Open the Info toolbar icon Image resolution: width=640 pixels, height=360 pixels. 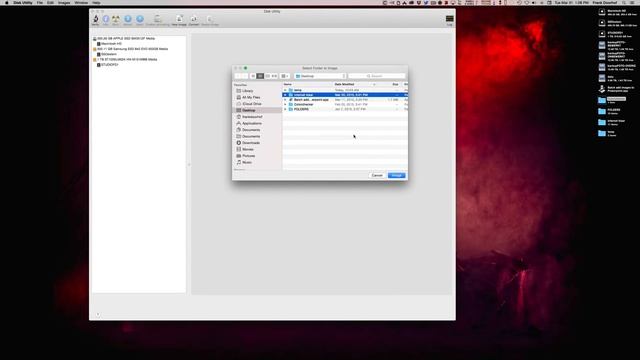(x=106, y=19)
